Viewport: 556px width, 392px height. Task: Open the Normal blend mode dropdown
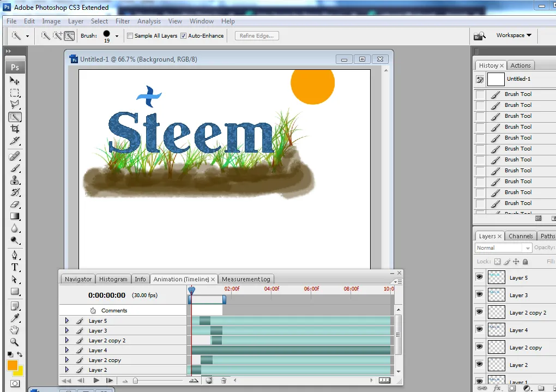tap(503, 248)
